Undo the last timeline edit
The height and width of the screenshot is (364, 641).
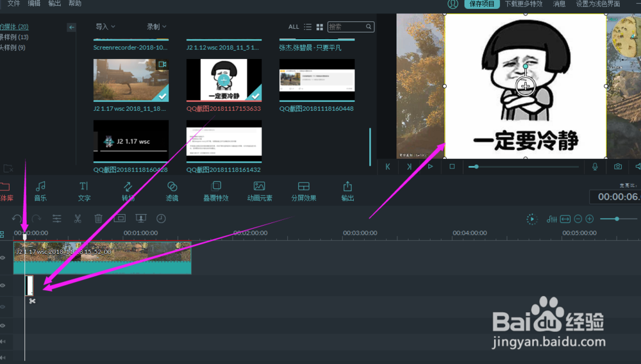coord(17,219)
